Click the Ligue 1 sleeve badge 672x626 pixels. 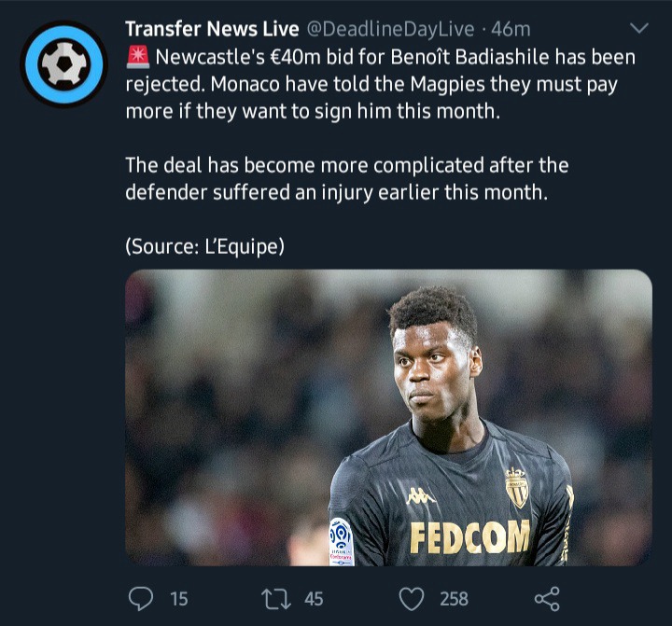coord(342,542)
